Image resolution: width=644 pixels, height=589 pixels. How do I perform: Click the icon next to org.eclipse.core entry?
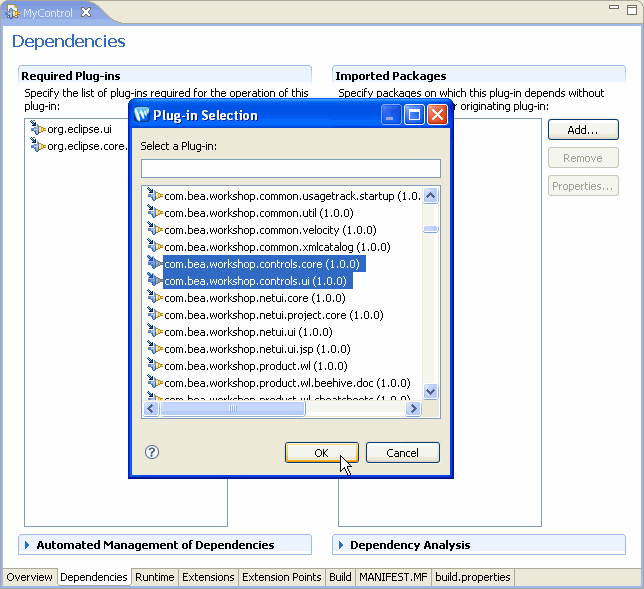click(x=38, y=145)
